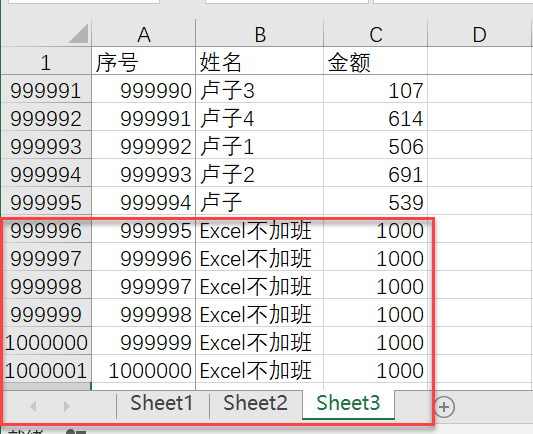Click the 金额 header cell
This screenshot has height=434, width=533.
pyautogui.click(x=376, y=62)
